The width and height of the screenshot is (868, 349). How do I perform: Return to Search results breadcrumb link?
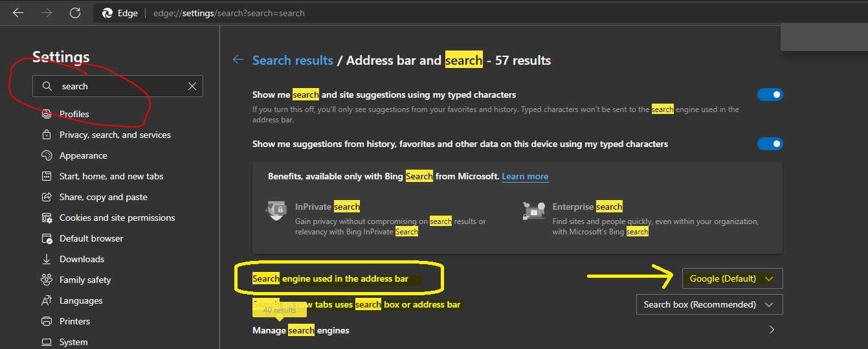(x=293, y=60)
